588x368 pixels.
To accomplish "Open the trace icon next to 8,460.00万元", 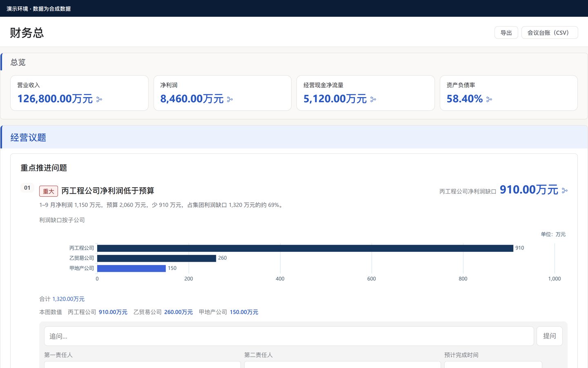I will click(x=230, y=99).
